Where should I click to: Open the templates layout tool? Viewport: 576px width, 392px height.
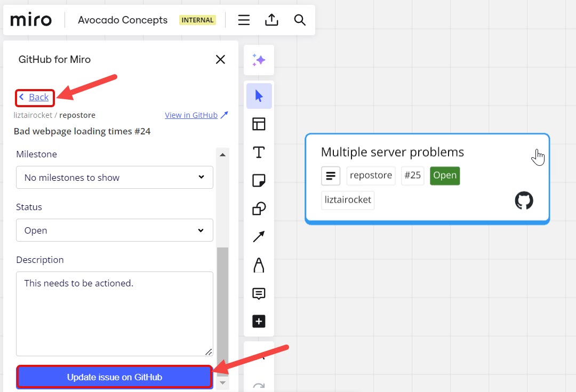point(259,124)
